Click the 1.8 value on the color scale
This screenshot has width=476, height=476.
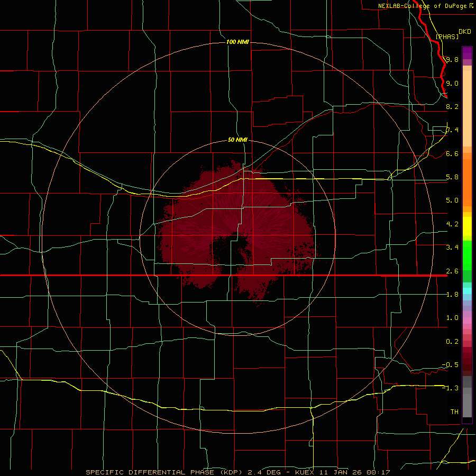[x=452, y=295]
